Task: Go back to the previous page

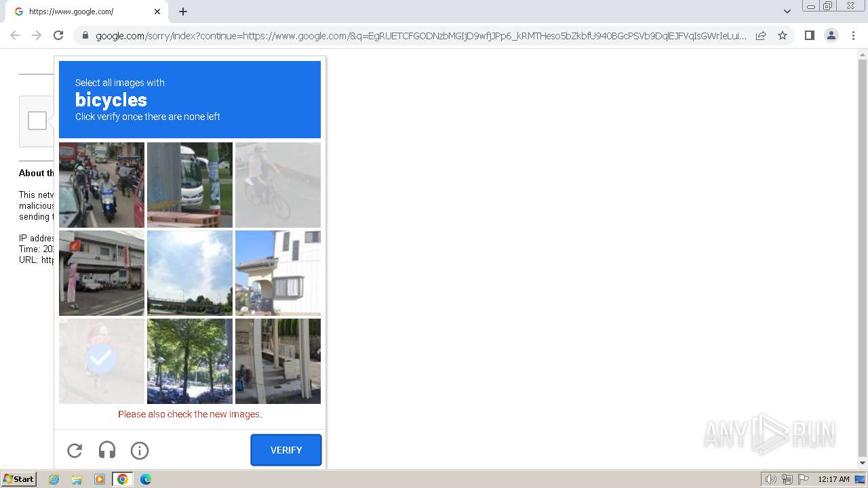Action: (x=15, y=35)
